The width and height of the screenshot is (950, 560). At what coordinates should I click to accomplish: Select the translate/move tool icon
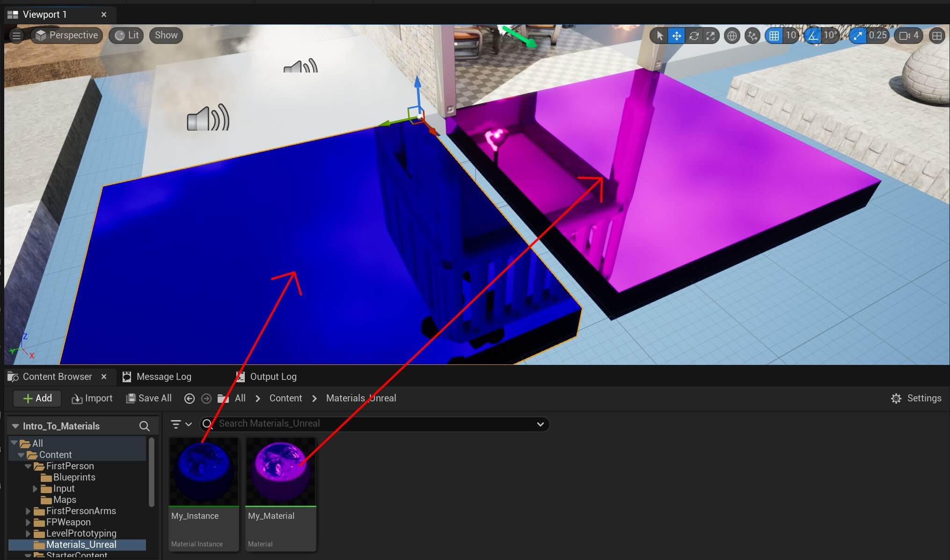pyautogui.click(x=677, y=36)
